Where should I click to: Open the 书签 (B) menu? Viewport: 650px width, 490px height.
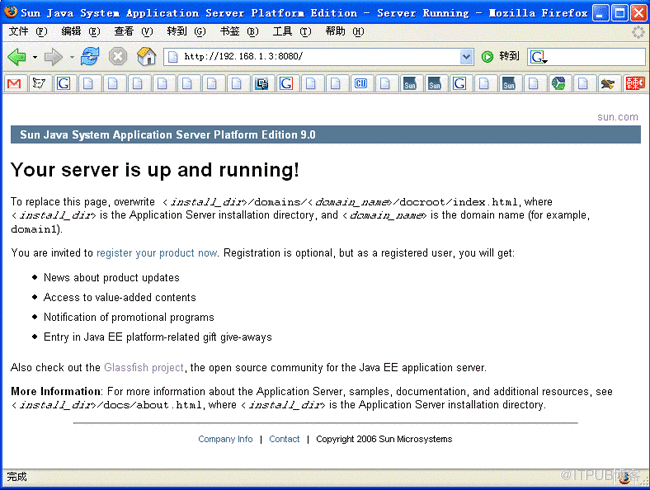[x=239, y=31]
